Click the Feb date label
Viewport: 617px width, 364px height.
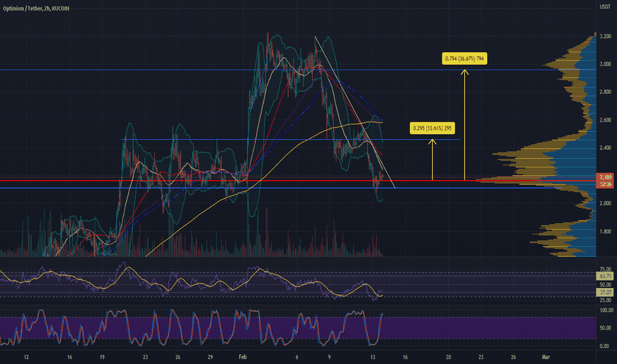pyautogui.click(x=243, y=357)
